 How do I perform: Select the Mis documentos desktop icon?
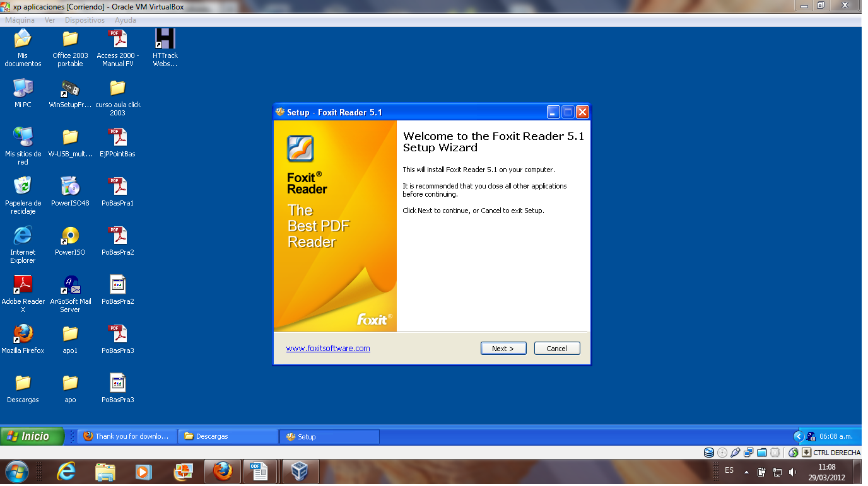(23, 49)
